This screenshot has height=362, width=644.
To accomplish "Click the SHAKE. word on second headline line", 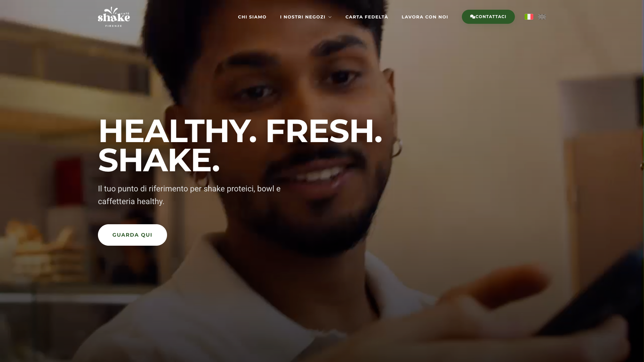I will click(159, 161).
